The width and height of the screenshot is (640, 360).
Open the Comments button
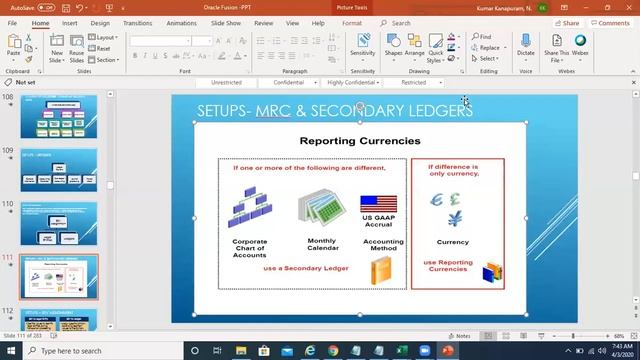(x=610, y=23)
